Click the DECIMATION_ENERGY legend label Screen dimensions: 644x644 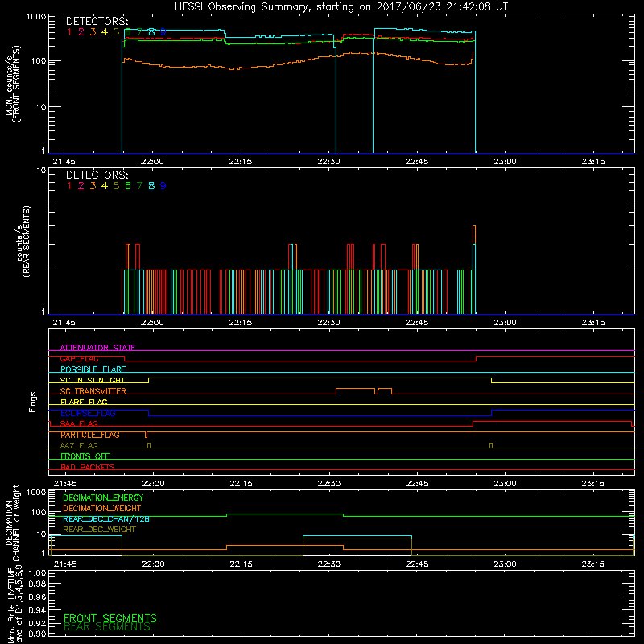click(103, 497)
